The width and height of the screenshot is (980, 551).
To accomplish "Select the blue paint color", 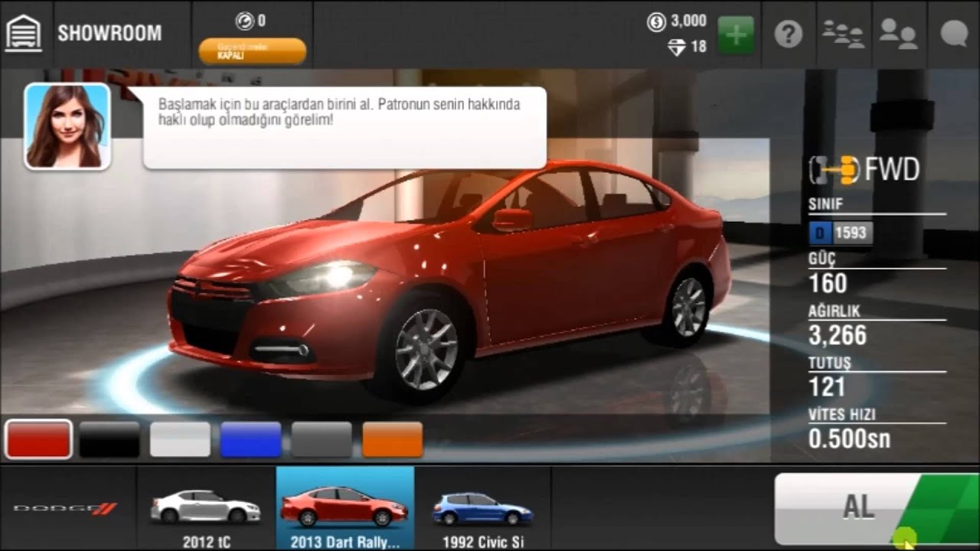I will pyautogui.click(x=251, y=439).
